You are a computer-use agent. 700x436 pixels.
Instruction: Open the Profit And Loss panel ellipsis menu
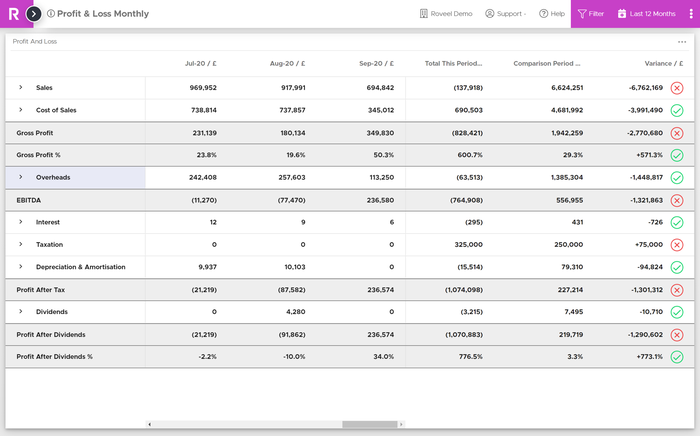[682, 42]
